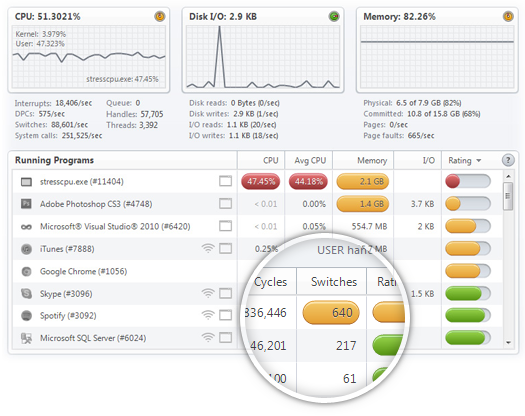Open the Rating column dropdown arrow
Viewport: 525px width, 416px height.
479,161
